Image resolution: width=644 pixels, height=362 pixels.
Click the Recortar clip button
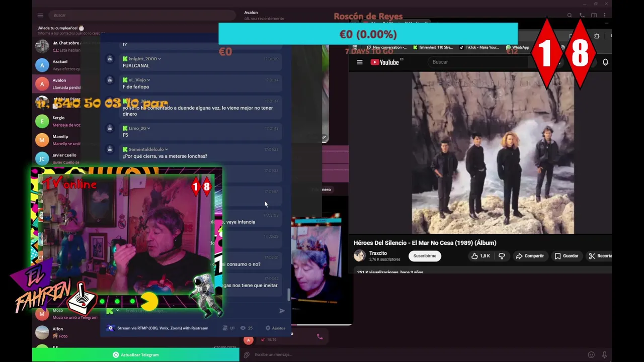click(x=599, y=256)
